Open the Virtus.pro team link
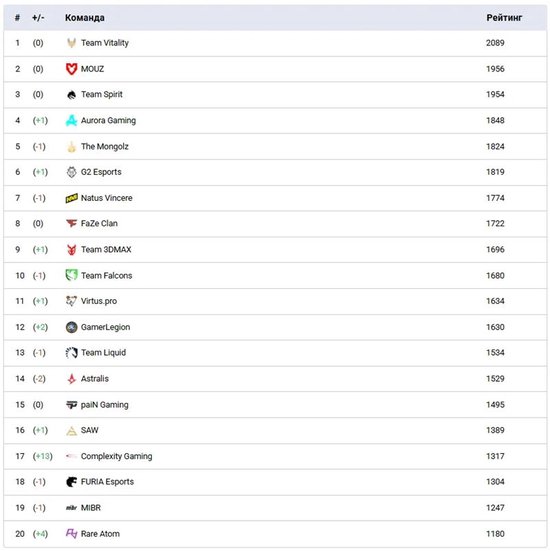Screen dimensions: 550x551 point(99,301)
